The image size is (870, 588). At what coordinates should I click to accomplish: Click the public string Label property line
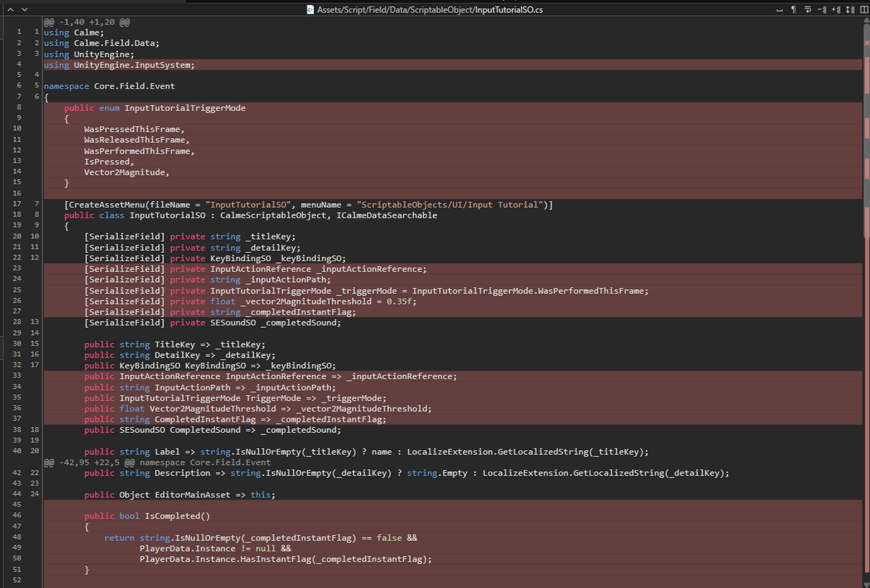366,452
